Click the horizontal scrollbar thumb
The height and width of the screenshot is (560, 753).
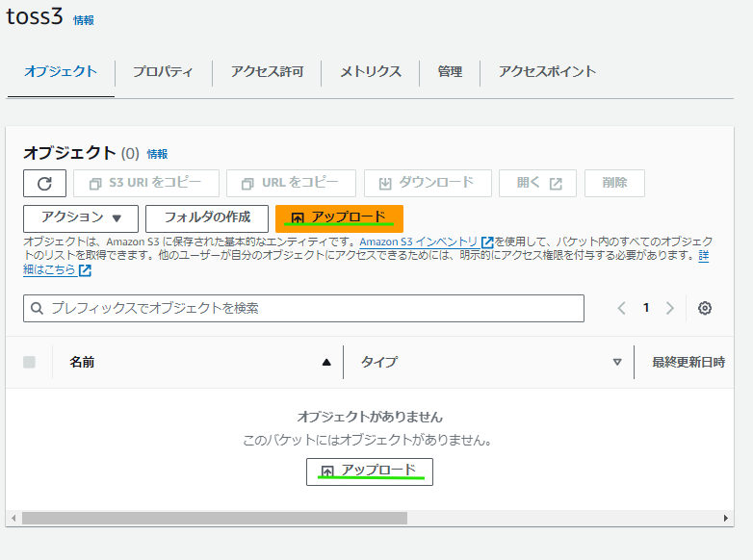tap(215, 519)
